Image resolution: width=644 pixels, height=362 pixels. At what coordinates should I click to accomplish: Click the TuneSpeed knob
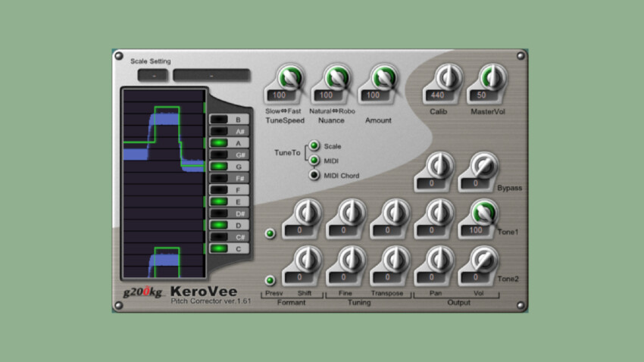tap(289, 79)
